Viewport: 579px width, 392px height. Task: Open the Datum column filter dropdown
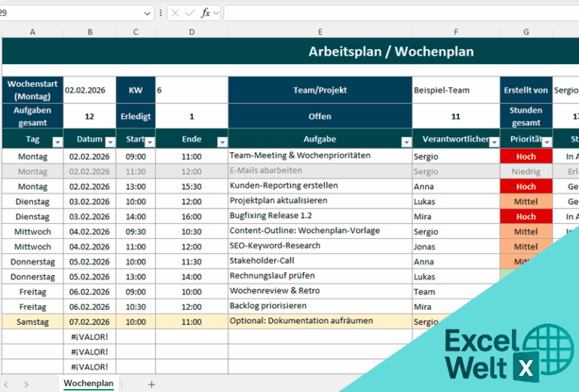pos(110,142)
